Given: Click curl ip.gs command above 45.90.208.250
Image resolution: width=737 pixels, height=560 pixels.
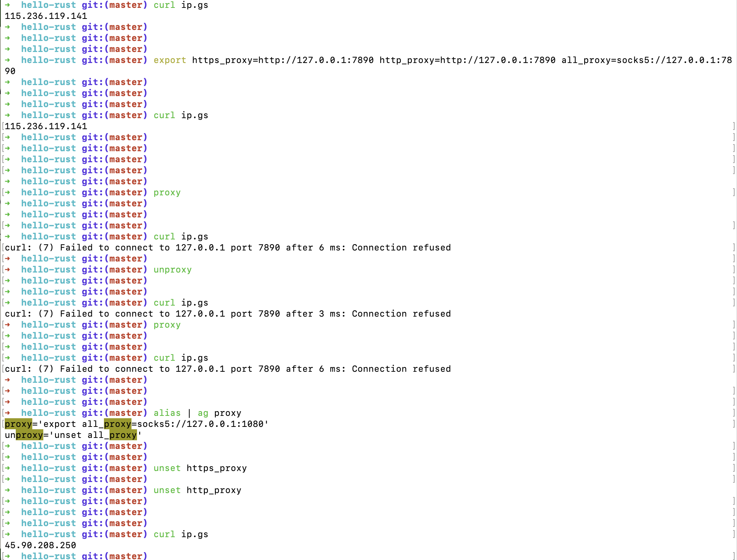Looking at the screenshot, I should click(181, 534).
